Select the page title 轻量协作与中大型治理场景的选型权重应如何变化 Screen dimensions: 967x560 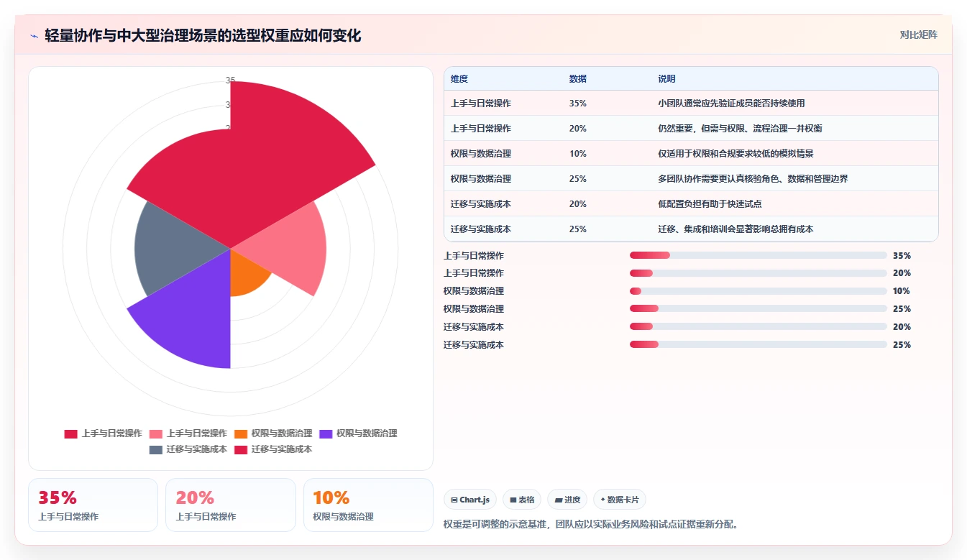tap(203, 35)
